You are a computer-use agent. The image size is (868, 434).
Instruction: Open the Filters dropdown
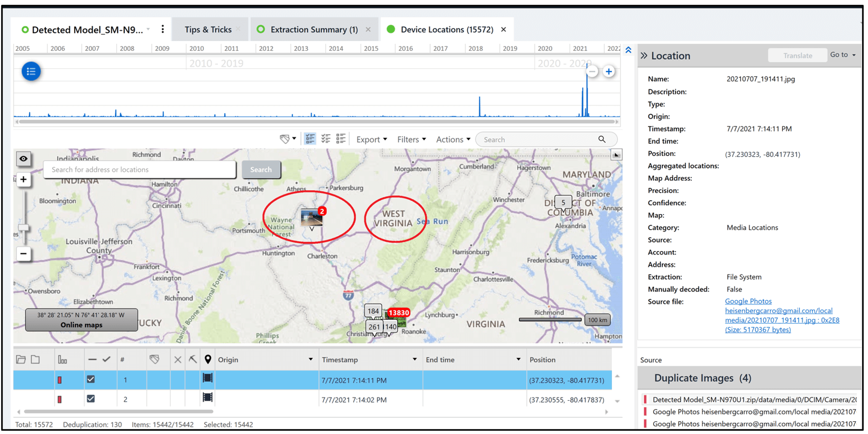(x=411, y=140)
